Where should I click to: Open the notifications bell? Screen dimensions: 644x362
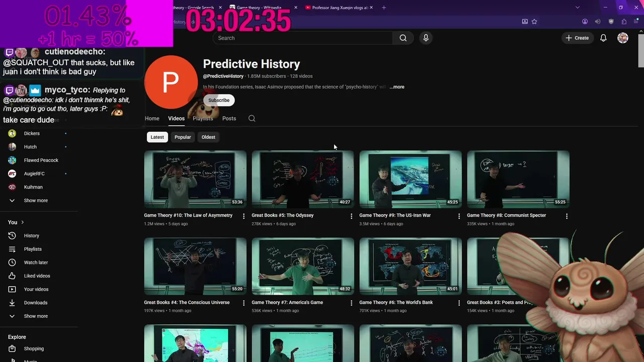tap(603, 38)
